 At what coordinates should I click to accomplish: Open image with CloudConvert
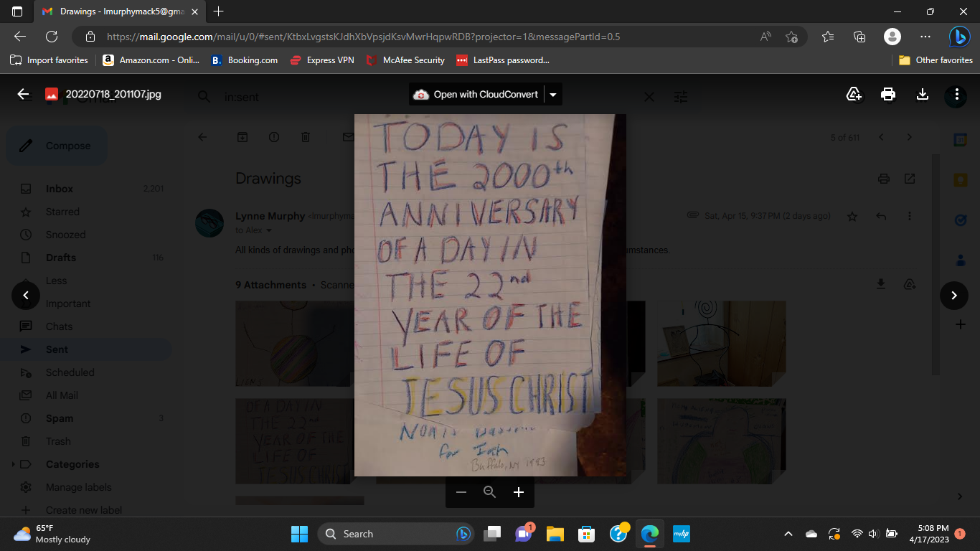click(x=476, y=95)
